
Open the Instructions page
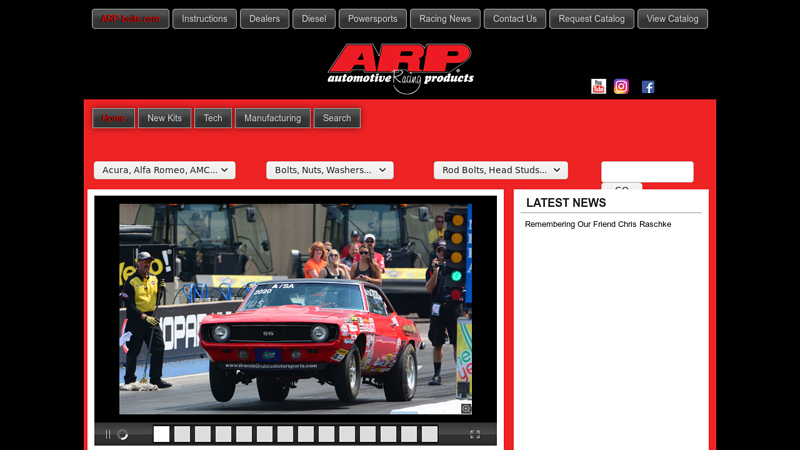click(x=204, y=19)
